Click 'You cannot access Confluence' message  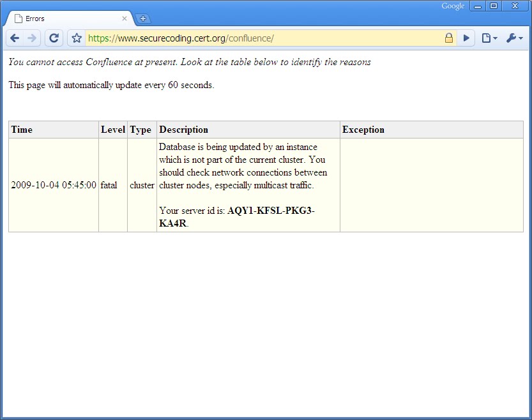[189, 62]
